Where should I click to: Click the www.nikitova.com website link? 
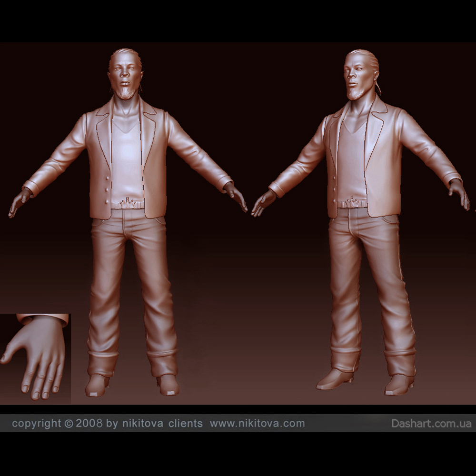click(257, 423)
